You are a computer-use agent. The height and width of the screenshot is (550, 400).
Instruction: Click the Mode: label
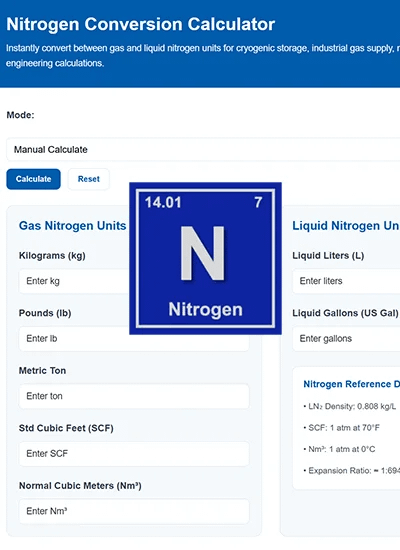pyautogui.click(x=20, y=115)
